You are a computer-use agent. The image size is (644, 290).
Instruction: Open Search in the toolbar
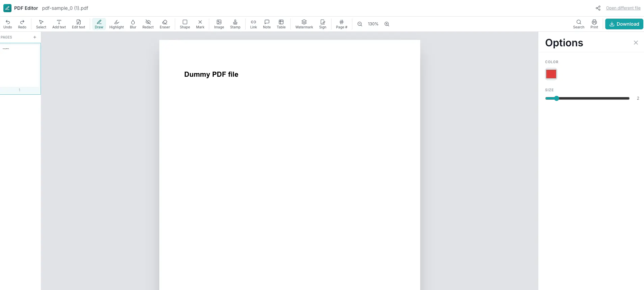pyautogui.click(x=579, y=24)
